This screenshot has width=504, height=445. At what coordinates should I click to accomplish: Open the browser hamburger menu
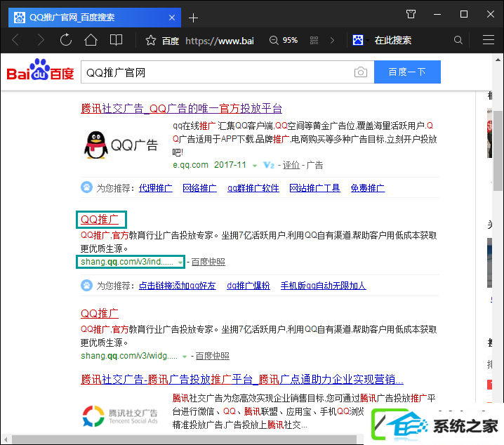(x=489, y=40)
